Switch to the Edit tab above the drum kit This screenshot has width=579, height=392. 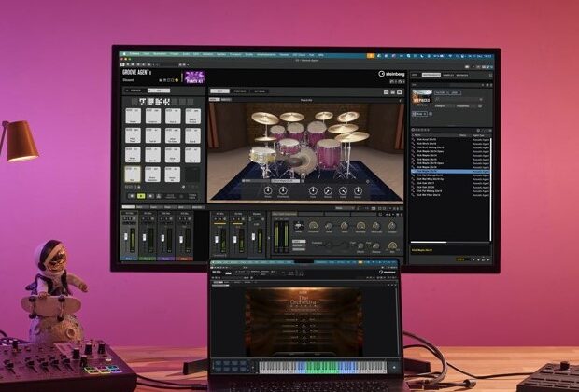click(x=219, y=91)
